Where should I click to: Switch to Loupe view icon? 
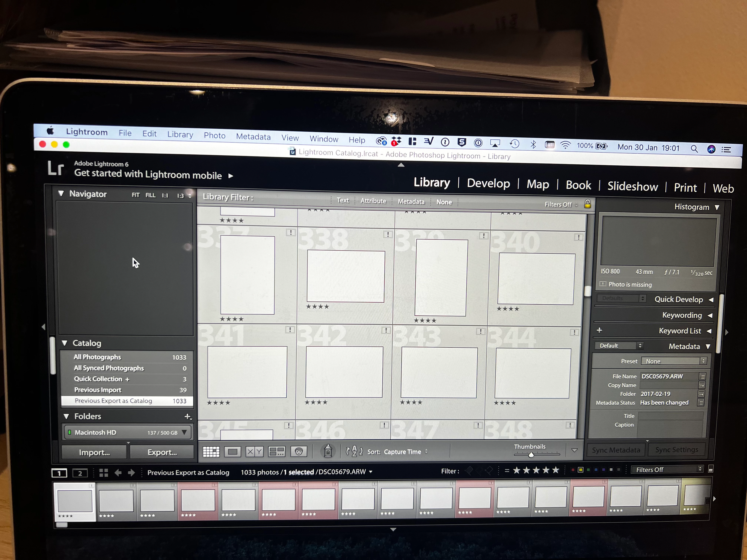232,452
